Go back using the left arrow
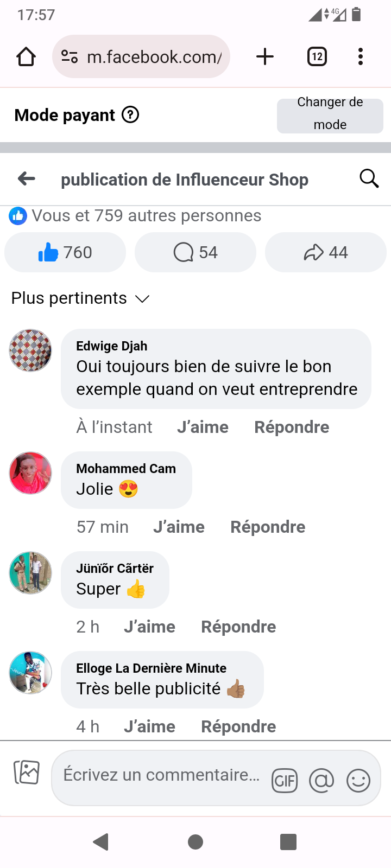The width and height of the screenshot is (391, 868). (27, 178)
